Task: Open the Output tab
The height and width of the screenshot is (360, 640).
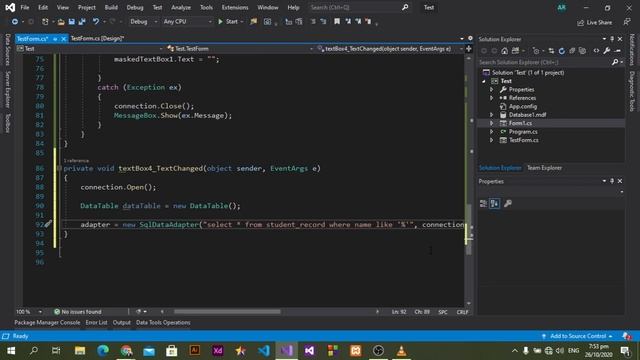Action: pos(122,322)
